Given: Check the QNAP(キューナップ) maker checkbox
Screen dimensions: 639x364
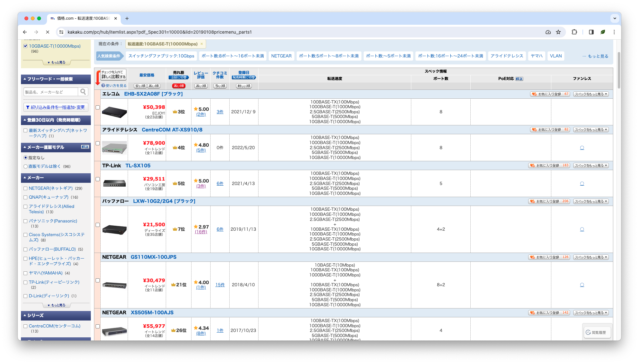Looking at the screenshot, I should coord(25,197).
